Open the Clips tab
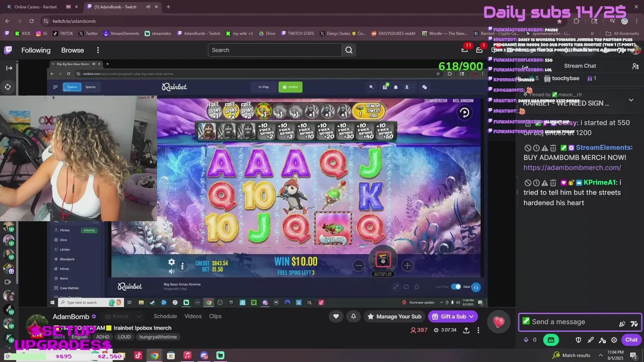The height and width of the screenshot is (362, 644). pyautogui.click(x=215, y=316)
